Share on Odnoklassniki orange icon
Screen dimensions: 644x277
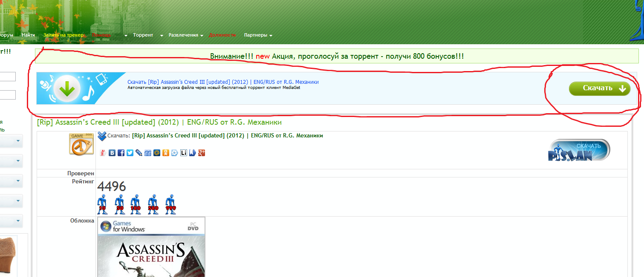pos(166,153)
